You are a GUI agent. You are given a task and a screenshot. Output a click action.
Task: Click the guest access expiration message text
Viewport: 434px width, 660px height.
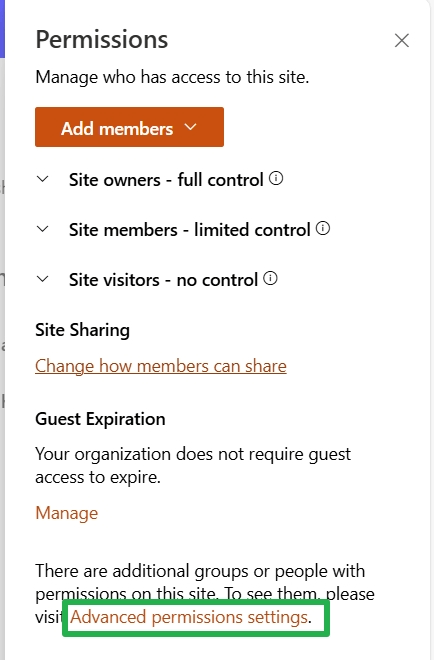[x=193, y=466]
